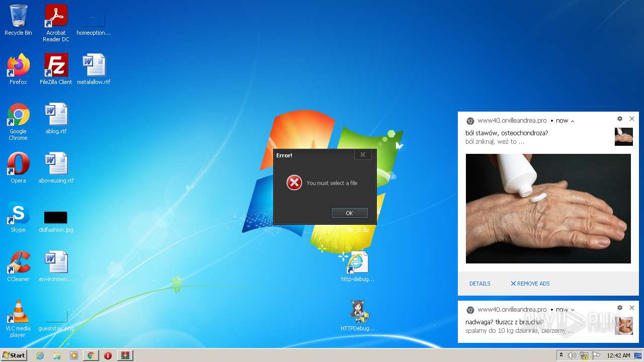Launch HTTPDebug... installer icon
The image size is (644, 362).
[x=358, y=316]
